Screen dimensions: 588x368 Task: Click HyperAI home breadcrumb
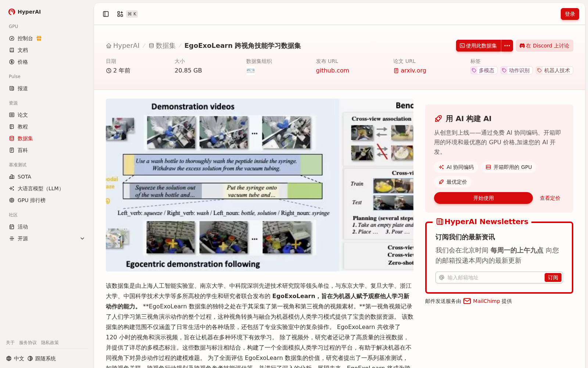[123, 46]
